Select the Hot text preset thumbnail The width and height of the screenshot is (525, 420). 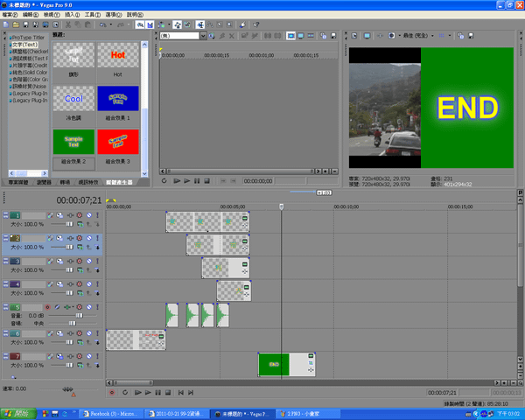pyautogui.click(x=118, y=55)
